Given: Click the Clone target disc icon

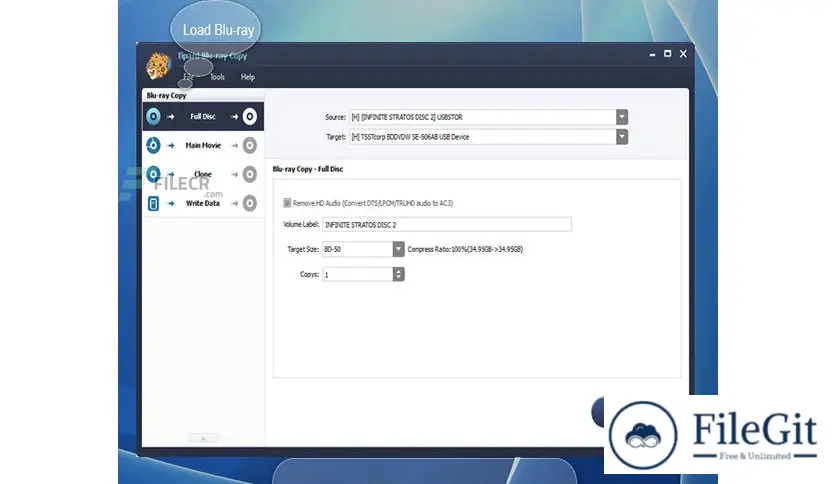Looking at the screenshot, I should (x=250, y=174).
